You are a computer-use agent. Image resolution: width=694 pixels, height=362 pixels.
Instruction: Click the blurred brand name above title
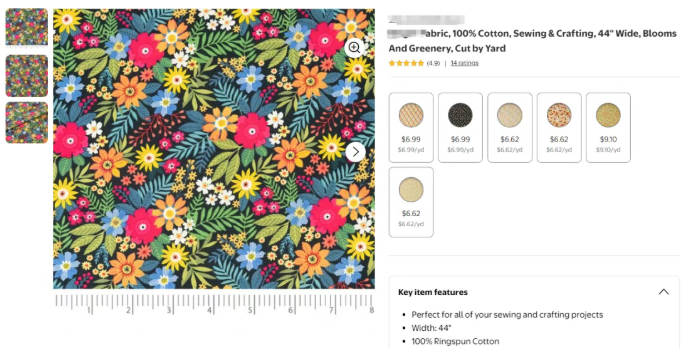click(x=426, y=19)
